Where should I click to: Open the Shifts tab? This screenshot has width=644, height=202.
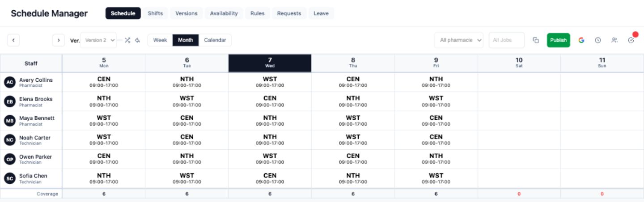(155, 13)
